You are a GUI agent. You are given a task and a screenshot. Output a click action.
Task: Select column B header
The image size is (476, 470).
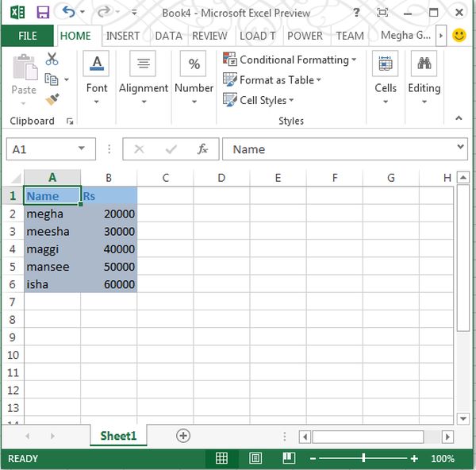(x=109, y=178)
